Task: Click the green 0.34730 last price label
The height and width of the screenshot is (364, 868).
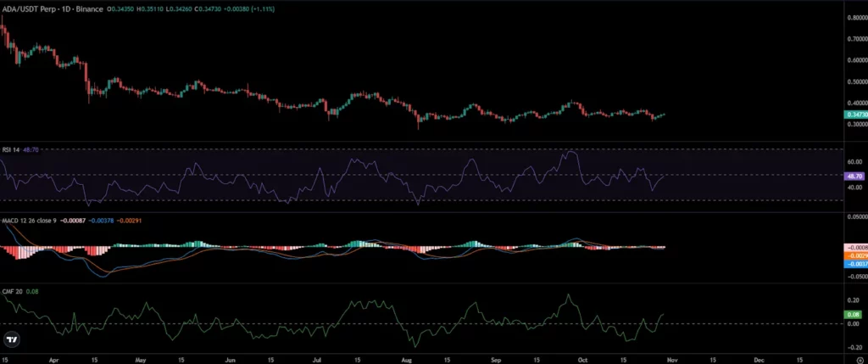Action: point(855,115)
